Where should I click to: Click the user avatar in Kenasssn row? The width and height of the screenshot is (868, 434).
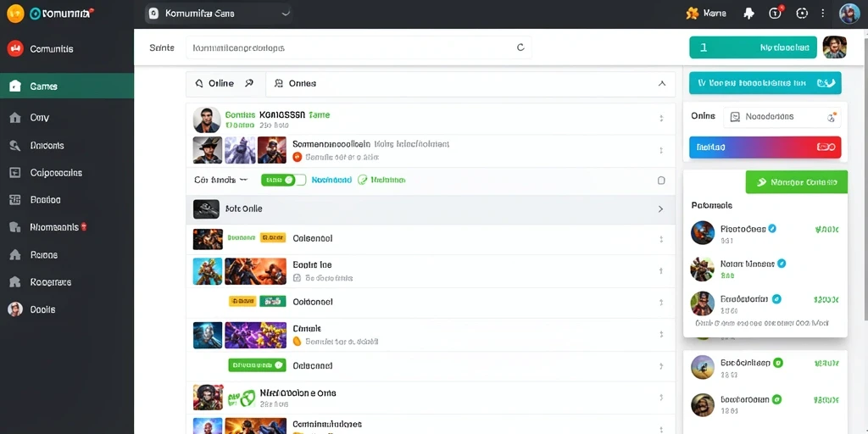207,120
